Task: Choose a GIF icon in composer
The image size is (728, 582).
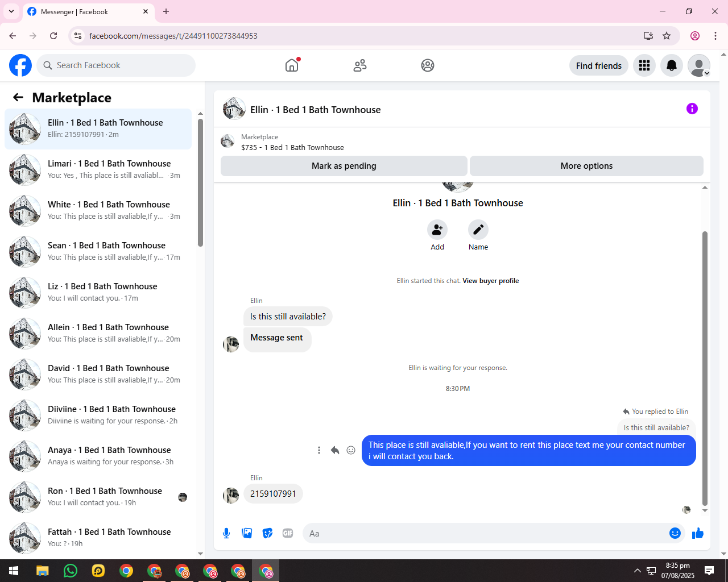Action: click(288, 533)
